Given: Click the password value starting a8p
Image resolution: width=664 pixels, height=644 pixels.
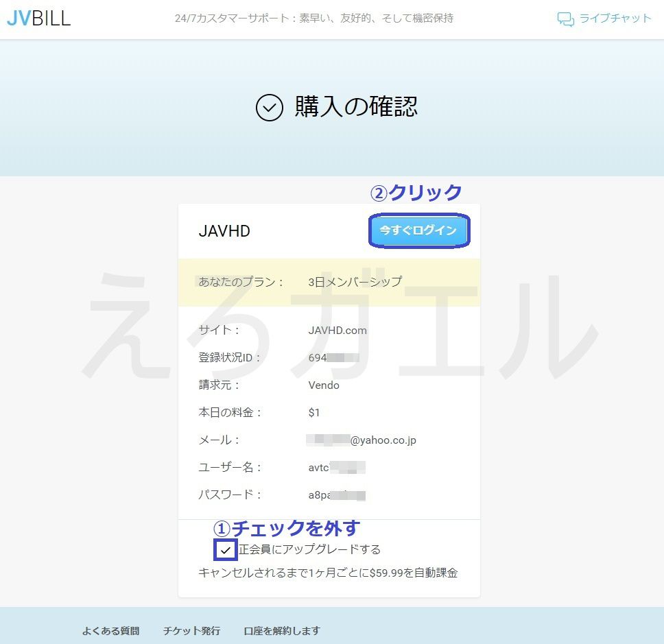Looking at the screenshot, I should point(337,495).
